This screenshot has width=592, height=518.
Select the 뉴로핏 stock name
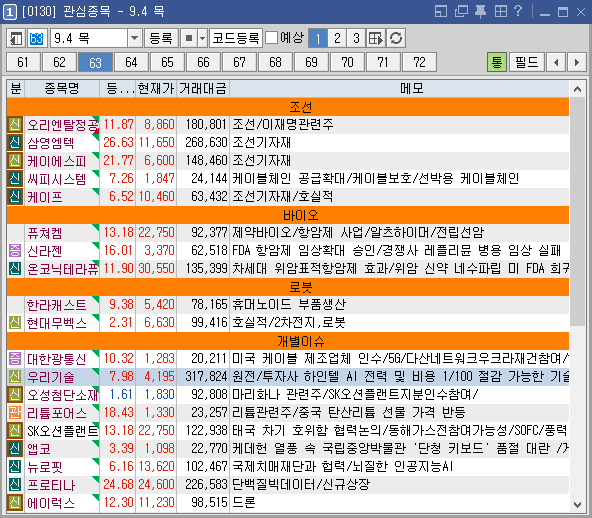pyautogui.click(x=45, y=467)
